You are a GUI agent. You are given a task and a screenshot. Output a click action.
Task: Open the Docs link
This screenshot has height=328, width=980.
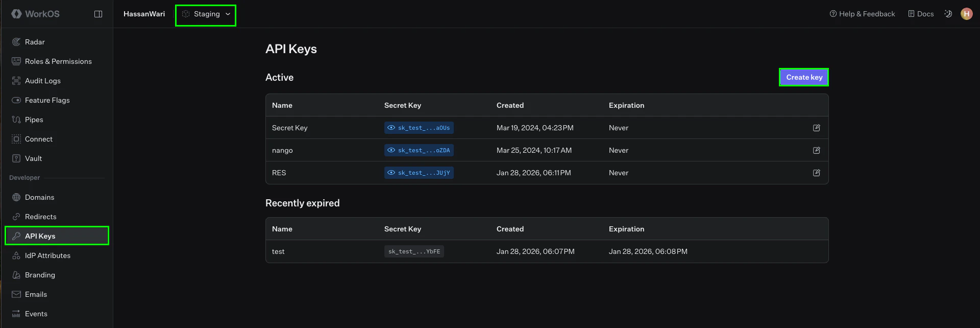921,14
